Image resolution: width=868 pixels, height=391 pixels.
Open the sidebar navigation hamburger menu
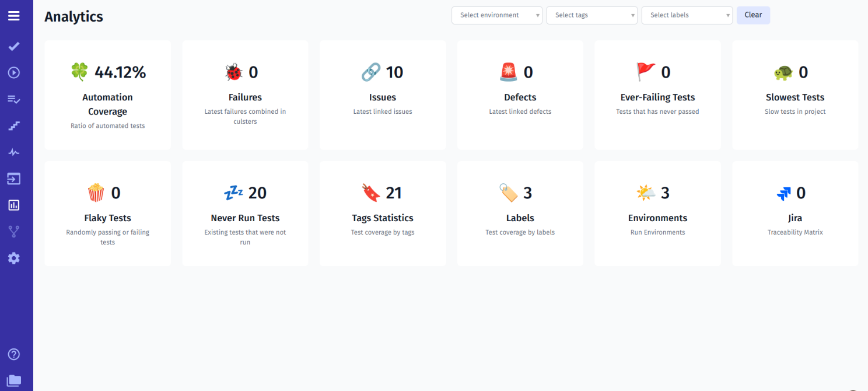tap(13, 16)
